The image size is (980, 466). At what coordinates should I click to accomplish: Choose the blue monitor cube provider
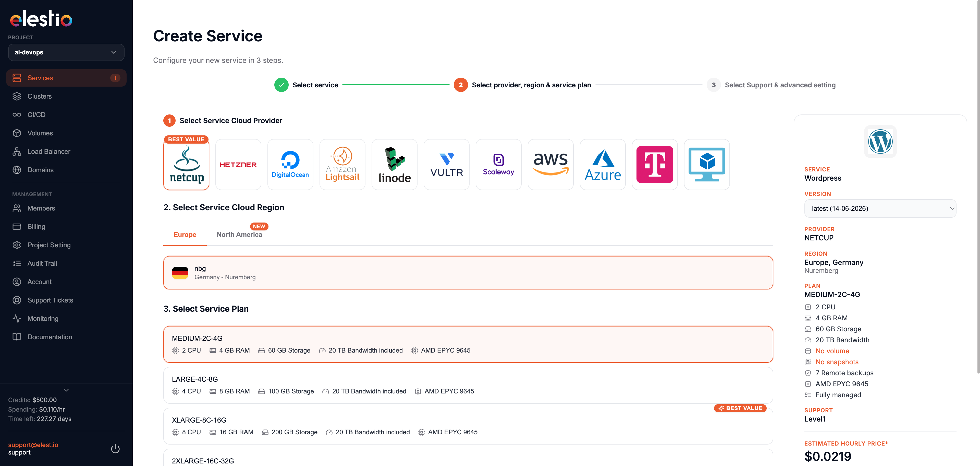[707, 165]
